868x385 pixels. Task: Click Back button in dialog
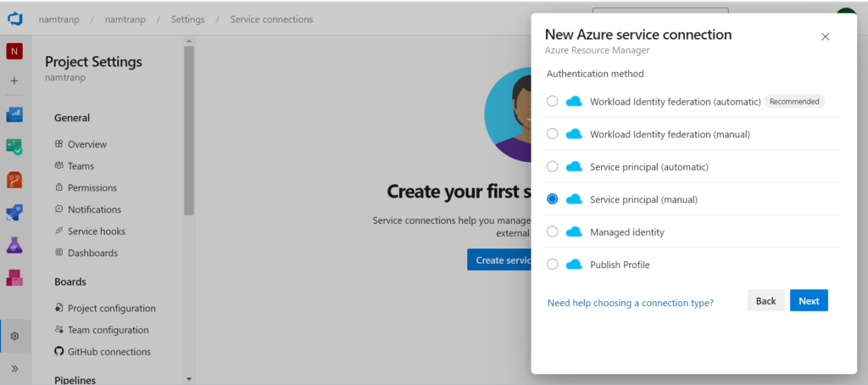(765, 301)
